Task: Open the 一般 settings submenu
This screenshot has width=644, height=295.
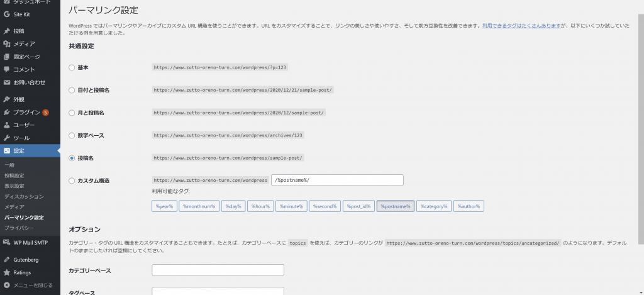Action: (x=9, y=165)
